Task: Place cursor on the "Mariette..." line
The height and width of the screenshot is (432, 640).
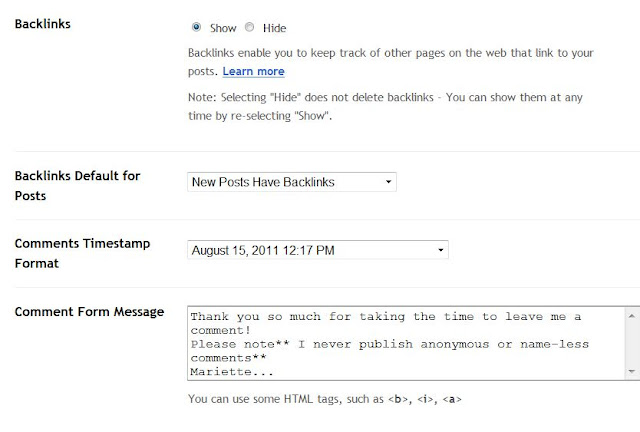Action: pos(230,371)
